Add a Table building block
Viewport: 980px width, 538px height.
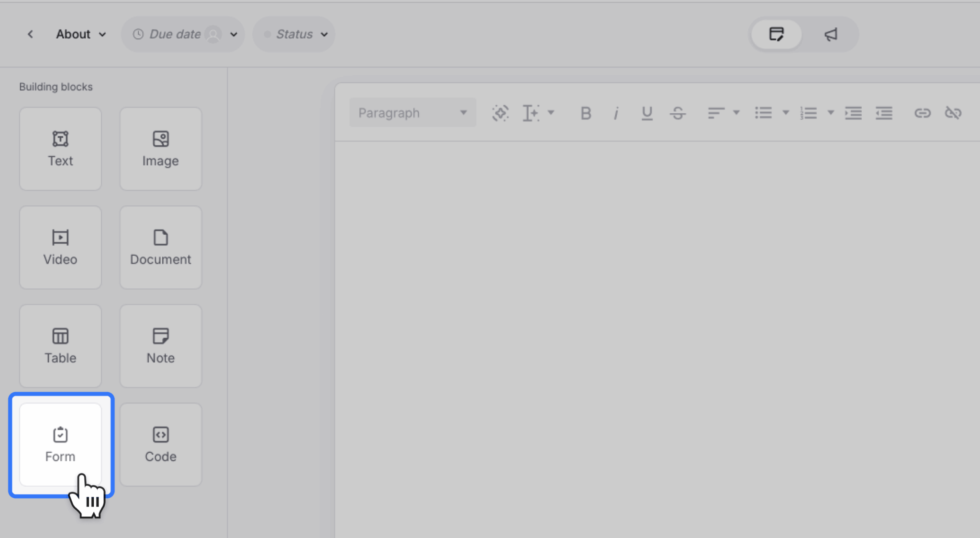(60, 346)
